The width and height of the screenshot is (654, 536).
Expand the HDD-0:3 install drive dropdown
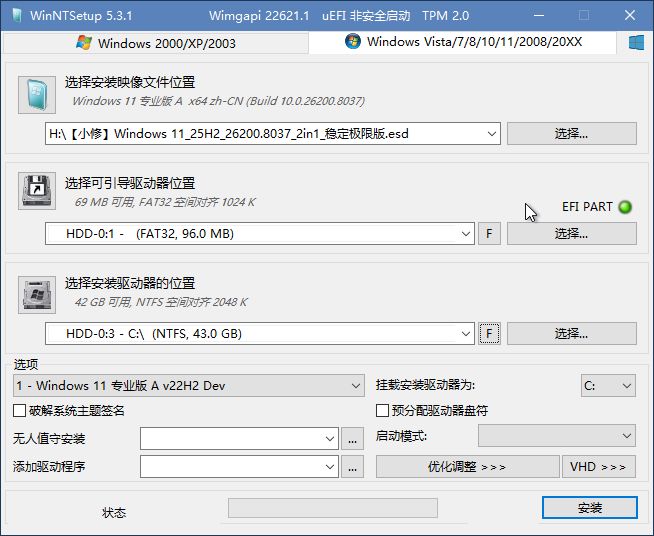tap(466, 334)
